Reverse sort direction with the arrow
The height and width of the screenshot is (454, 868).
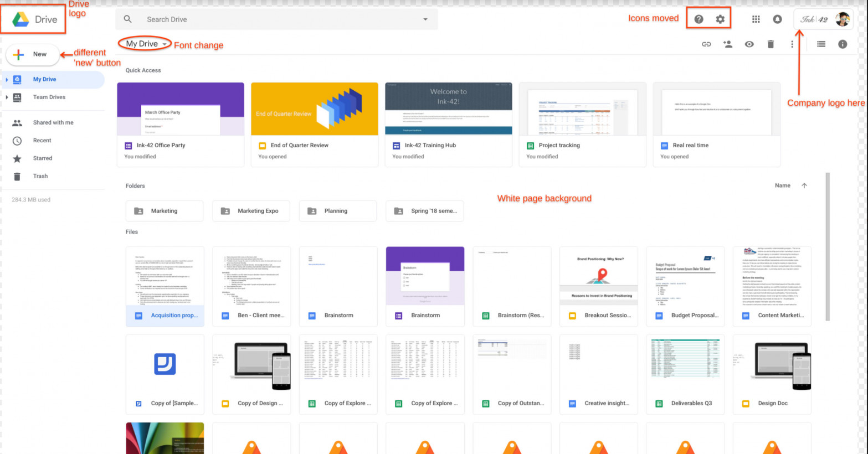(804, 186)
